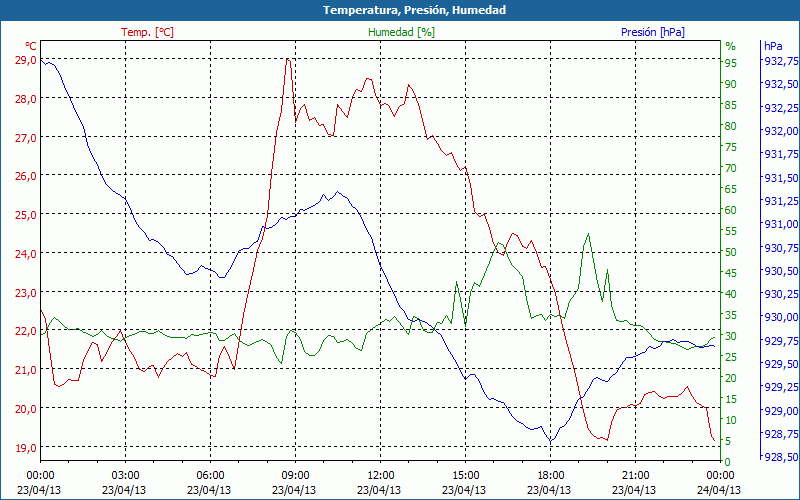Click the '60' humidity axis value

pos(731,210)
